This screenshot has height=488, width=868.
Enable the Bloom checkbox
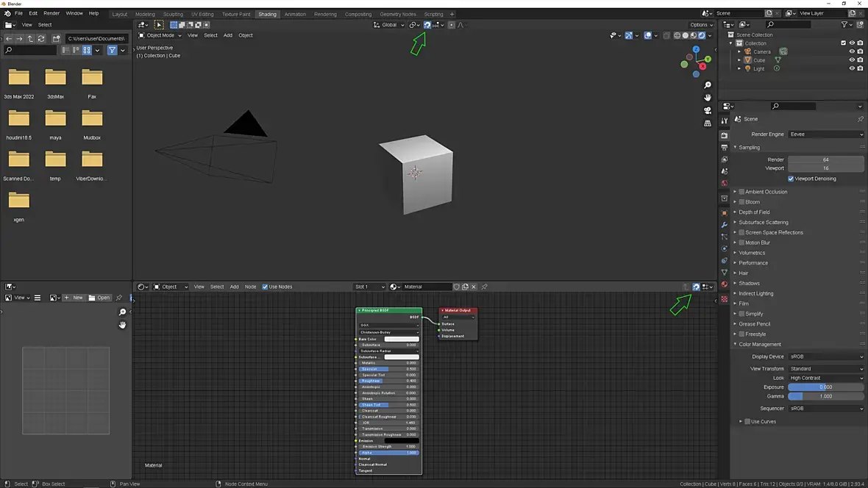741,202
